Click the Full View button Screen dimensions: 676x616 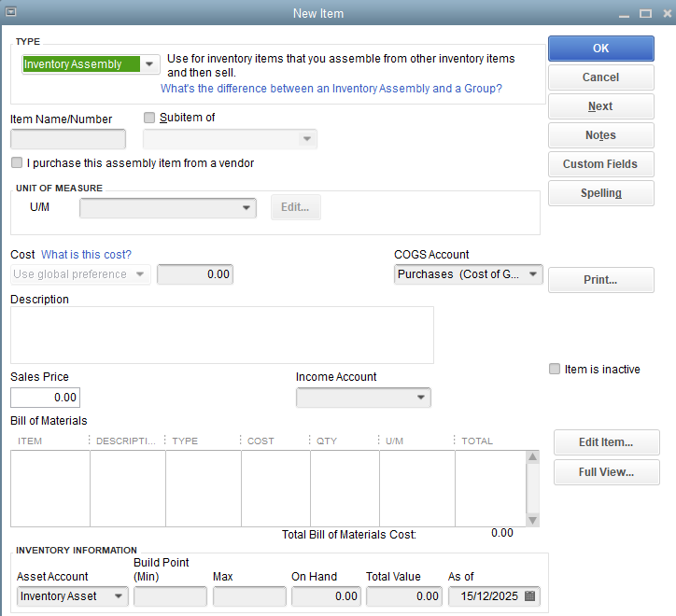click(x=606, y=472)
